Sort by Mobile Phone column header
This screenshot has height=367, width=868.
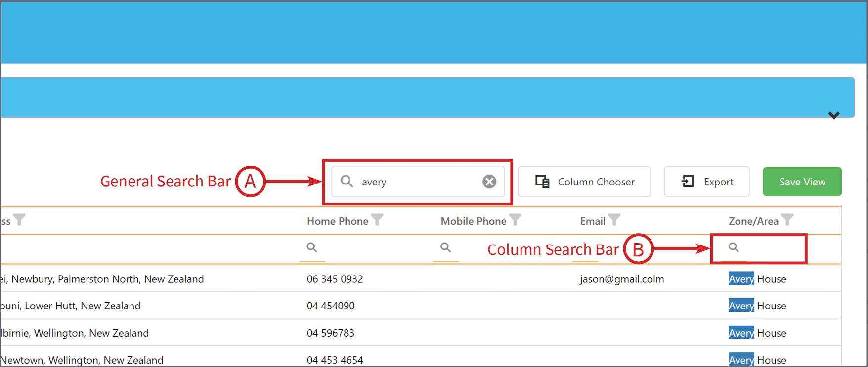[474, 221]
